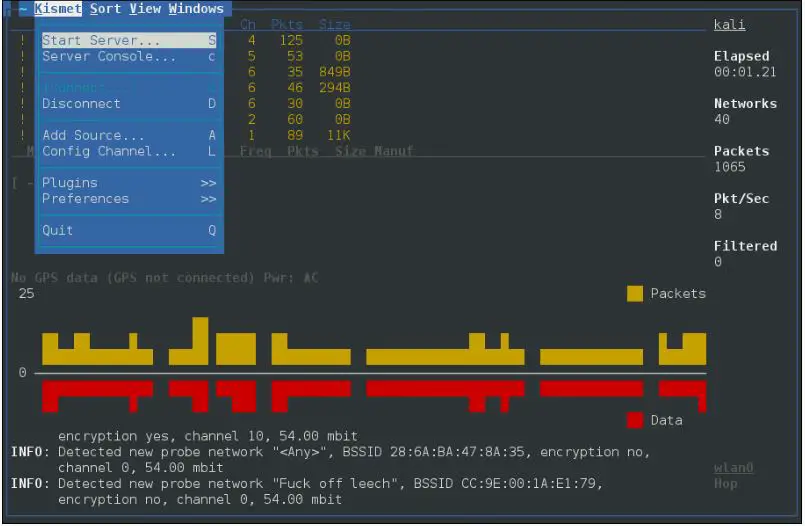Click the kali server name label

click(729, 25)
